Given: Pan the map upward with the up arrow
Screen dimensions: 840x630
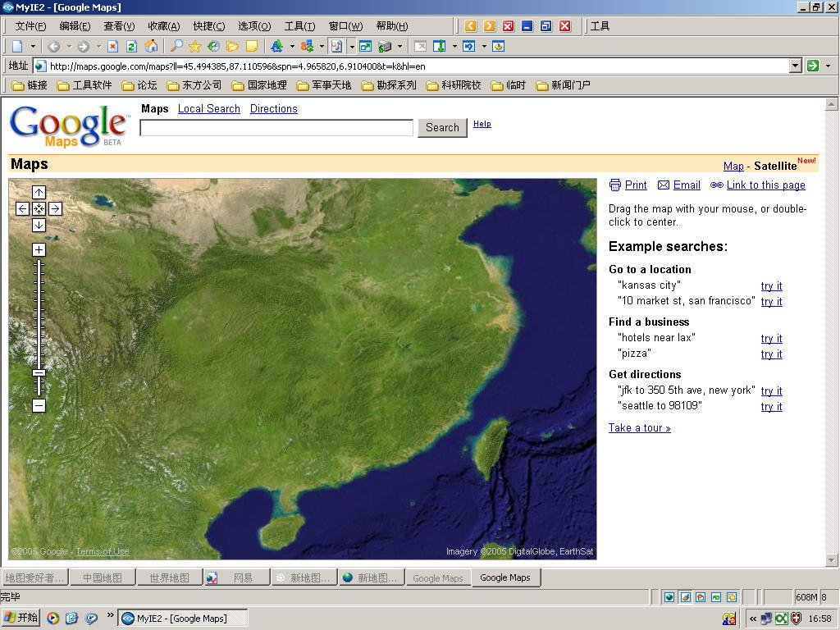Looking at the screenshot, I should pyautogui.click(x=39, y=192).
